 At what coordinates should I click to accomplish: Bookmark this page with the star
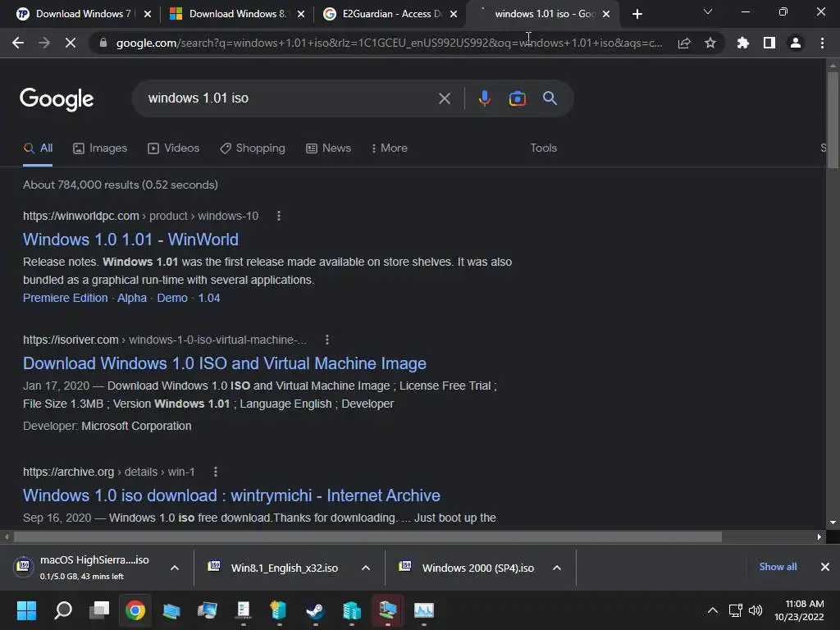pos(710,43)
